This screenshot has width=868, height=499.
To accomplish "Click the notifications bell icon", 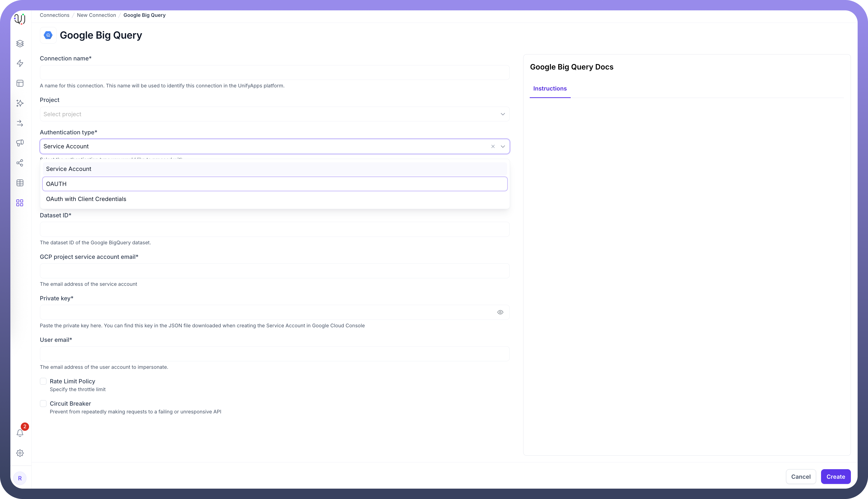I will (x=20, y=433).
